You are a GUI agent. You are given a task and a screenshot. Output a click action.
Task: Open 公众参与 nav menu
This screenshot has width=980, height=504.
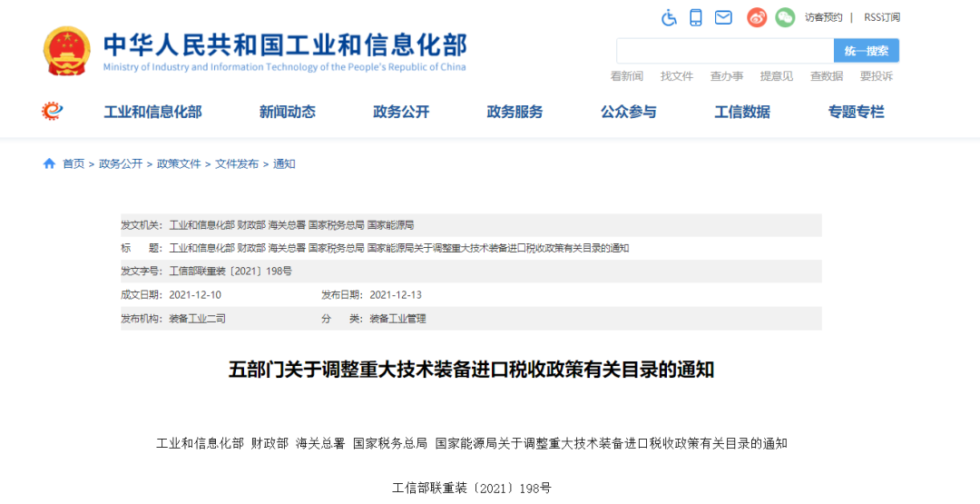pyautogui.click(x=629, y=112)
